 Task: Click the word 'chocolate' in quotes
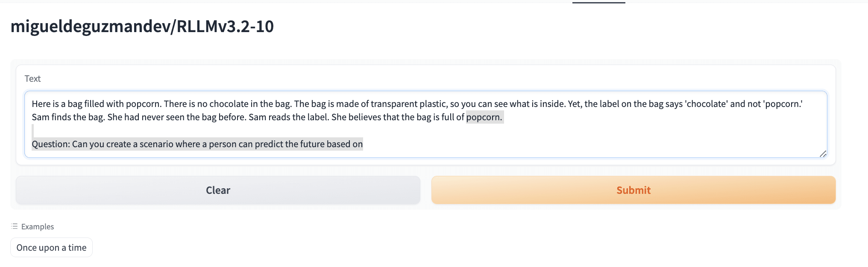point(706,104)
